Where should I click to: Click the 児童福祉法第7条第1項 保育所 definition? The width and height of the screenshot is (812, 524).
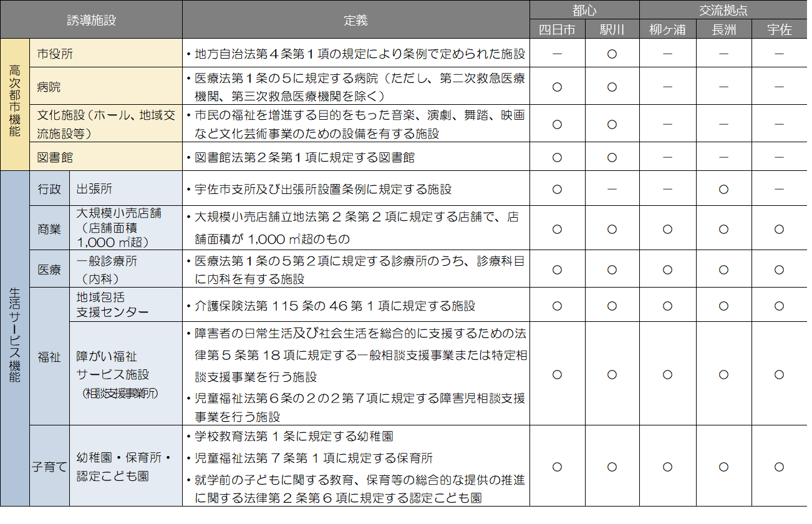(309, 458)
